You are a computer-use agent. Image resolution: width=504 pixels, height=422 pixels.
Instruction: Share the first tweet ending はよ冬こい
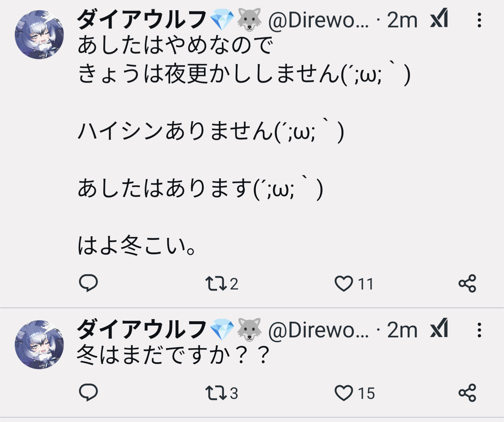pos(467,283)
